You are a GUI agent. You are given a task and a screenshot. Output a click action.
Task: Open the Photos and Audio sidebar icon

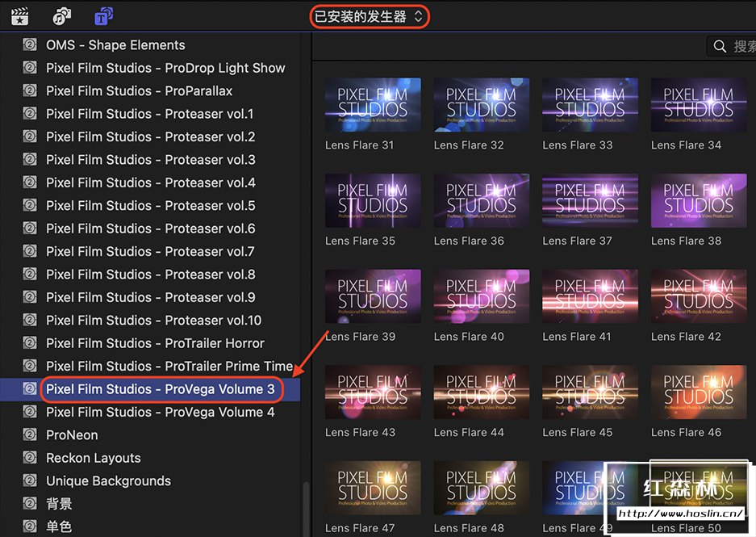pyautogui.click(x=61, y=16)
